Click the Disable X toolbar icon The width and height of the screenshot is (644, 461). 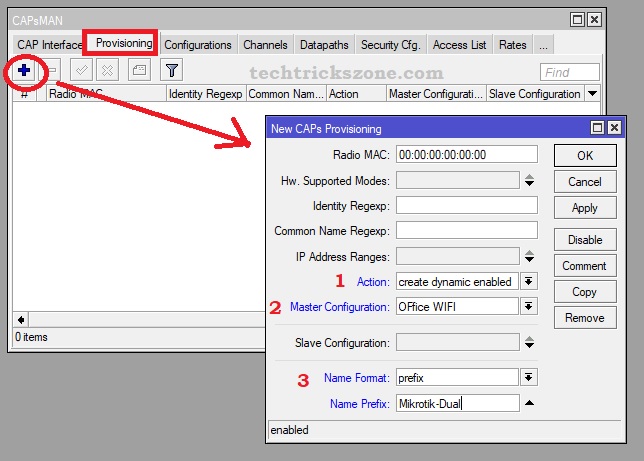coord(107,70)
